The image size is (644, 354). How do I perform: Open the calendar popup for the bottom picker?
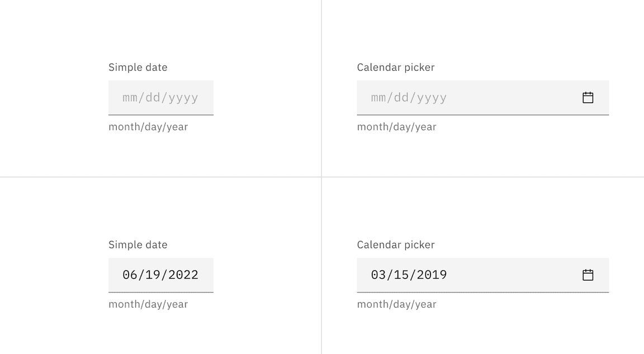coord(588,275)
